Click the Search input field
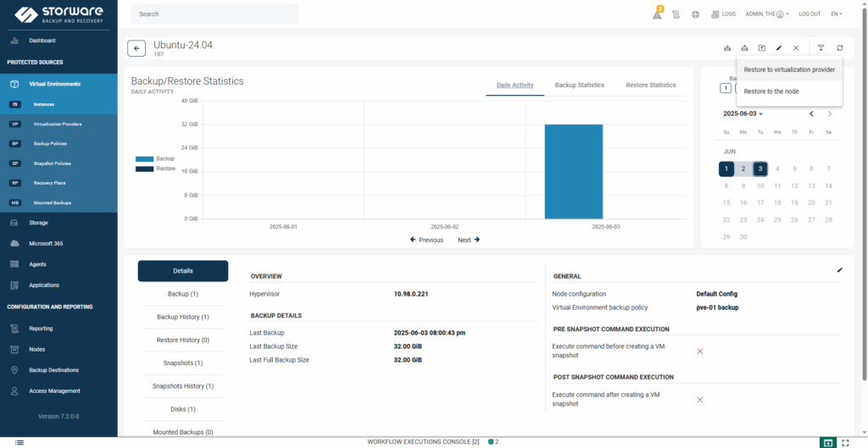 pos(215,14)
